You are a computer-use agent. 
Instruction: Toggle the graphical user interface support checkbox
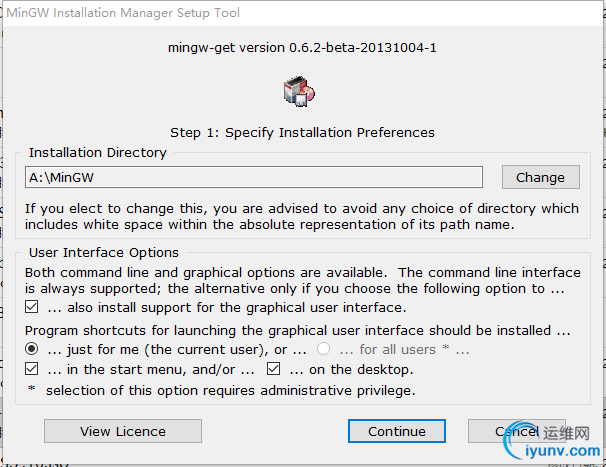click(32, 307)
